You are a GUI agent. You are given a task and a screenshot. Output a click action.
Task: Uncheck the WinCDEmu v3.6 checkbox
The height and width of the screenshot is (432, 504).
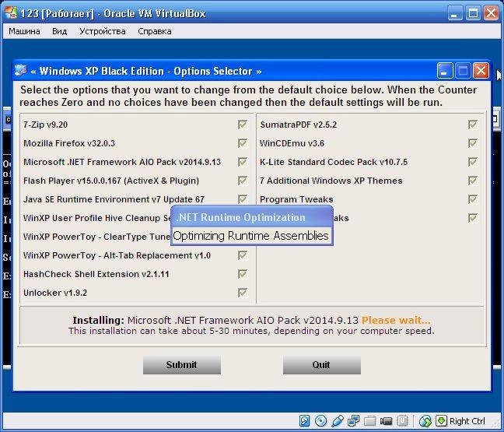click(473, 143)
